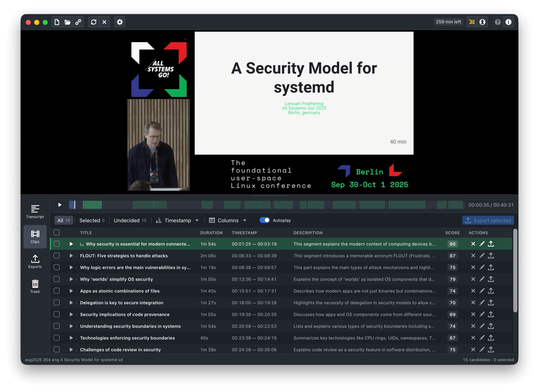Click the help question mark icon
The image size is (539, 392).
point(498,22)
